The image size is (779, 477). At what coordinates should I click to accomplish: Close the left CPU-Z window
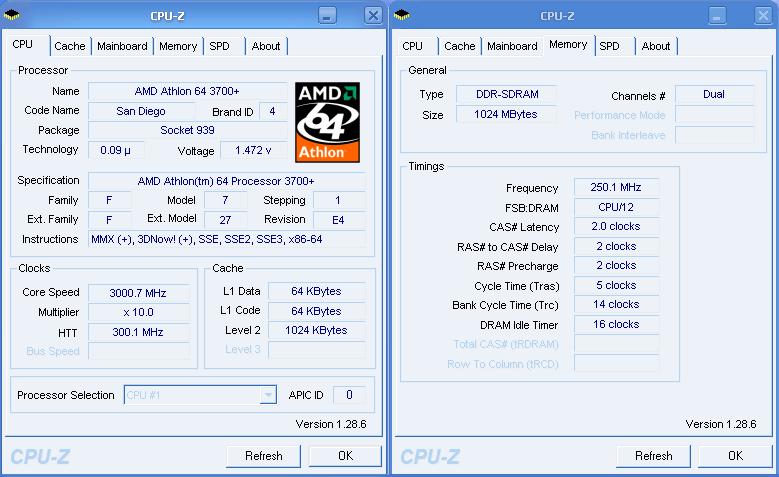pos(373,15)
